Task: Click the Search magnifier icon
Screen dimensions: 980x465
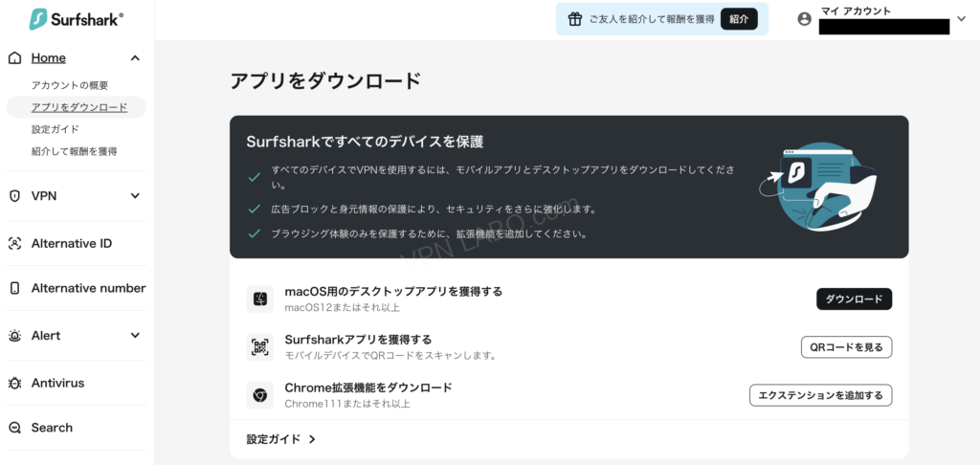Action: pyautogui.click(x=14, y=428)
